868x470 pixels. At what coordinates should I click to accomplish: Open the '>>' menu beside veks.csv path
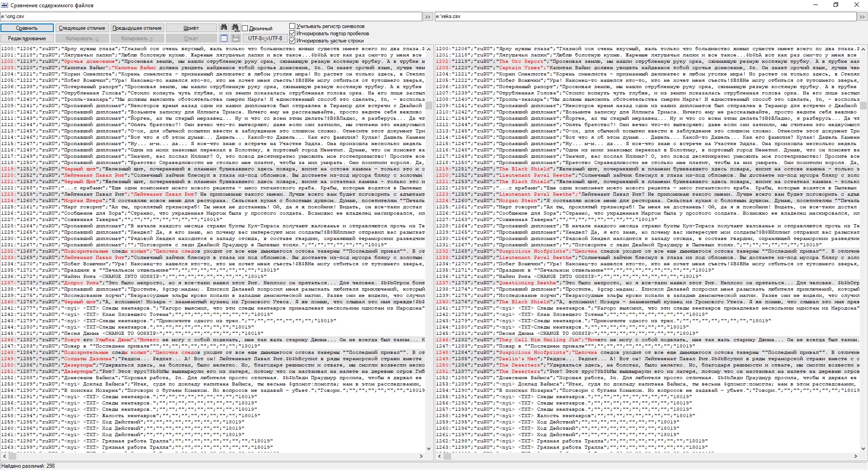click(863, 16)
